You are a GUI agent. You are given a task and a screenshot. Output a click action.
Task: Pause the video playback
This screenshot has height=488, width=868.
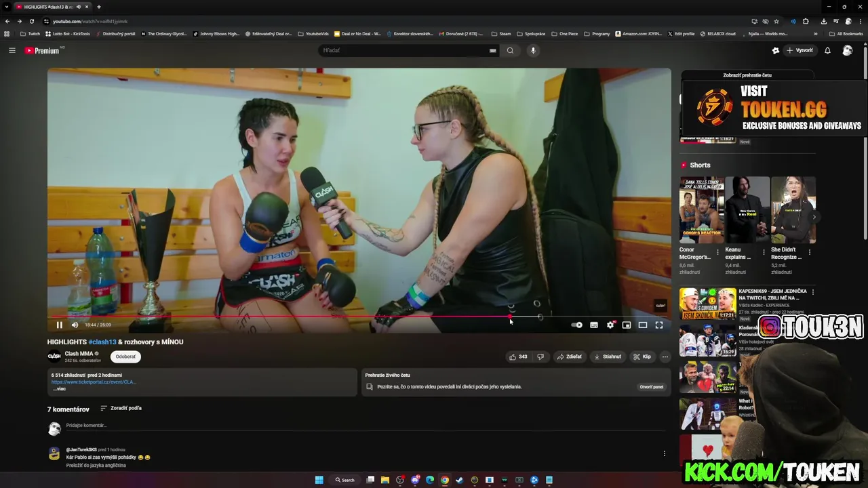pyautogui.click(x=59, y=325)
